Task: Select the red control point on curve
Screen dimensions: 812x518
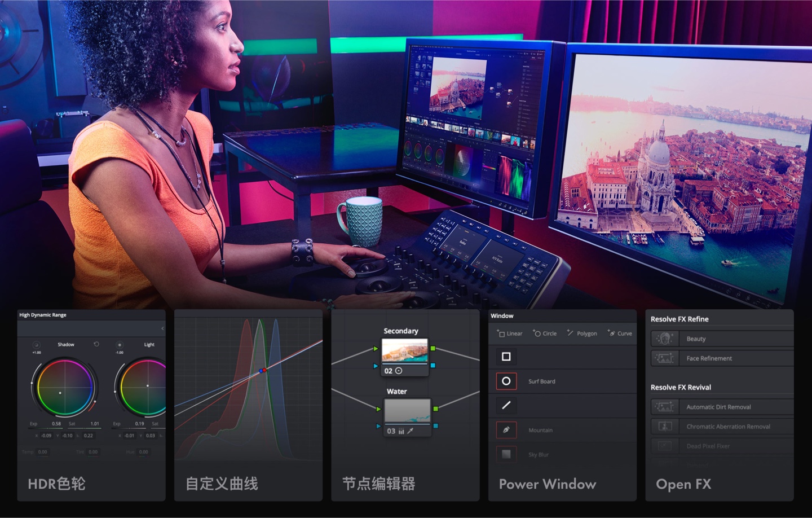Action: [x=264, y=370]
